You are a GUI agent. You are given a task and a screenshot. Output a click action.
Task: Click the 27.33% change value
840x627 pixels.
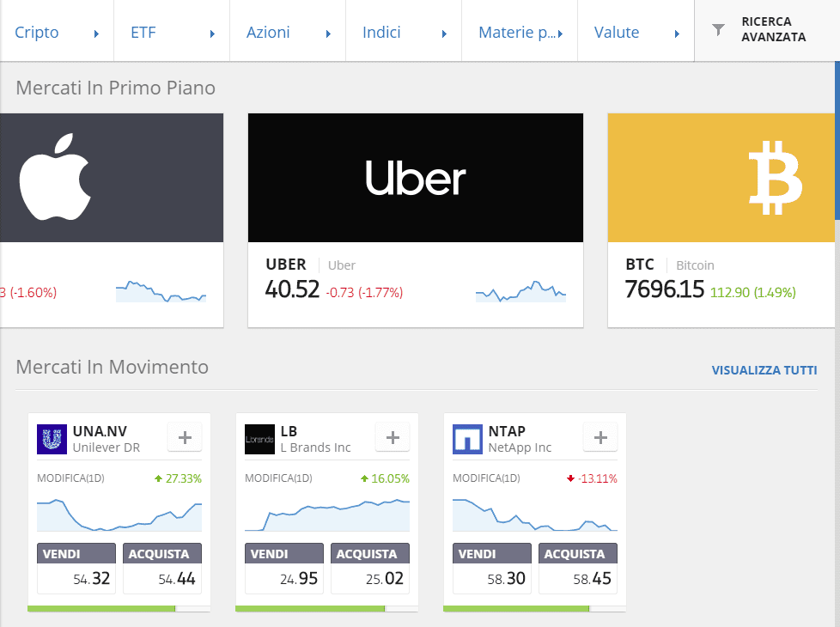click(183, 478)
